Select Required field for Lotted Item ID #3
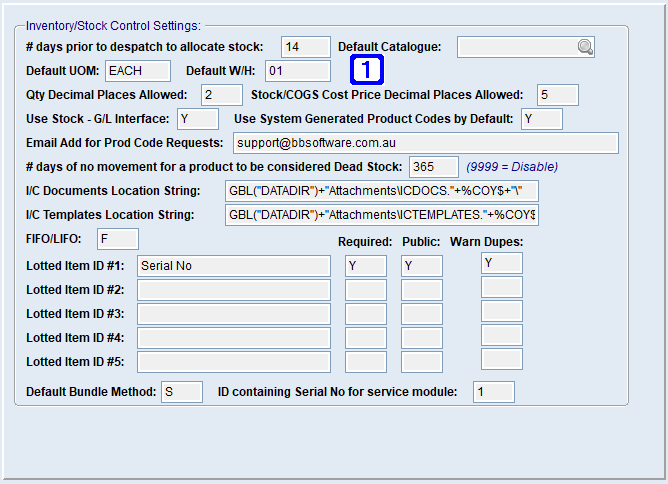 pyautogui.click(x=366, y=314)
